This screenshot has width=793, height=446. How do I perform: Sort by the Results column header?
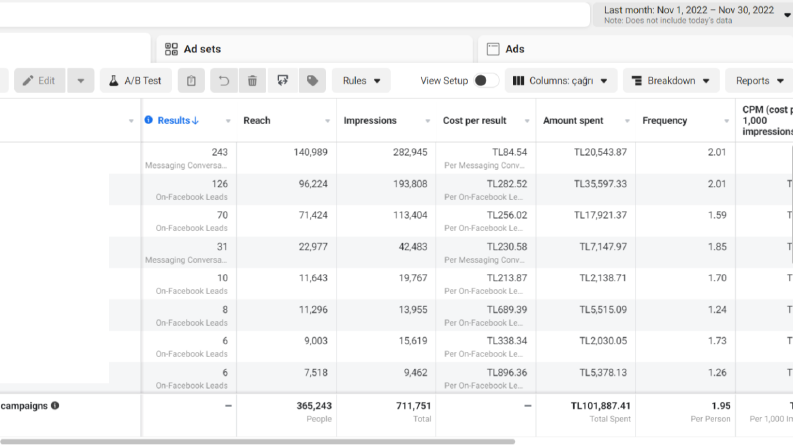178,120
